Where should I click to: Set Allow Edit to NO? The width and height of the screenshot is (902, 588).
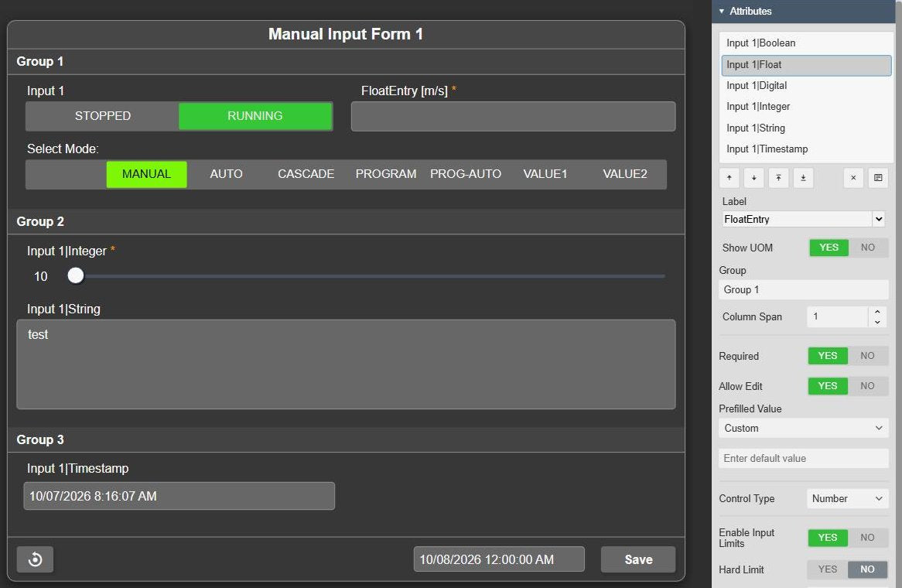pyautogui.click(x=867, y=385)
